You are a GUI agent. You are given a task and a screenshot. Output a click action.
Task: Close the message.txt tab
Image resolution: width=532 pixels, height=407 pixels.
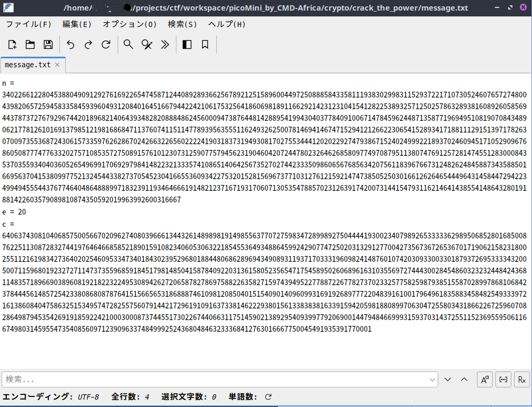[57, 65]
